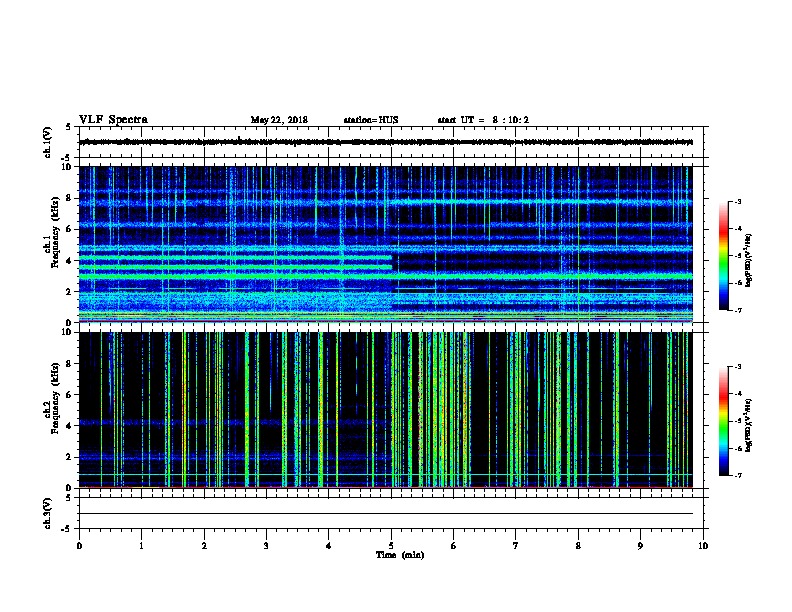Click the ch.2 spectrogram color scale bar
This screenshot has height=612, width=792.
(723, 421)
